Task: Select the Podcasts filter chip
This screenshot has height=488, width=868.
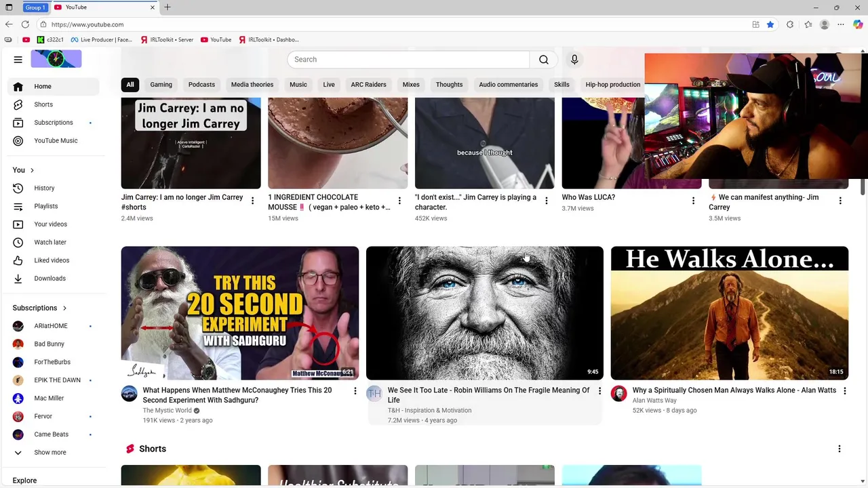Action: click(x=201, y=85)
